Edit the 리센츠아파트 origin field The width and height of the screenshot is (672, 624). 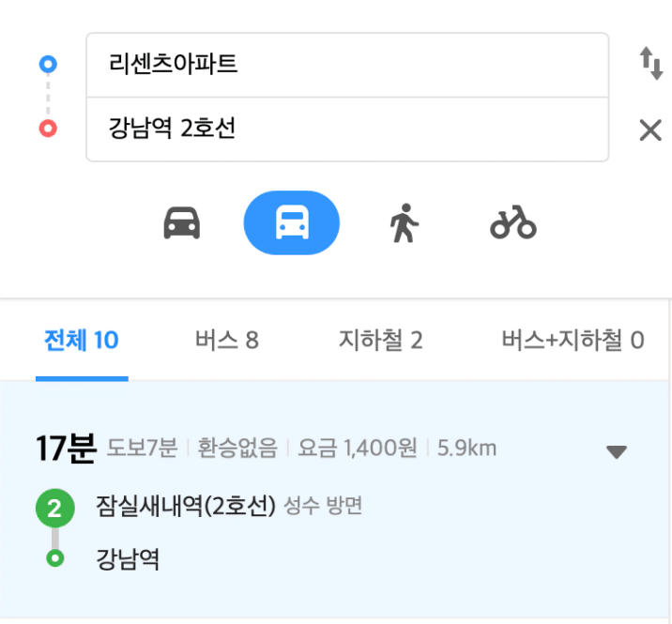347,65
